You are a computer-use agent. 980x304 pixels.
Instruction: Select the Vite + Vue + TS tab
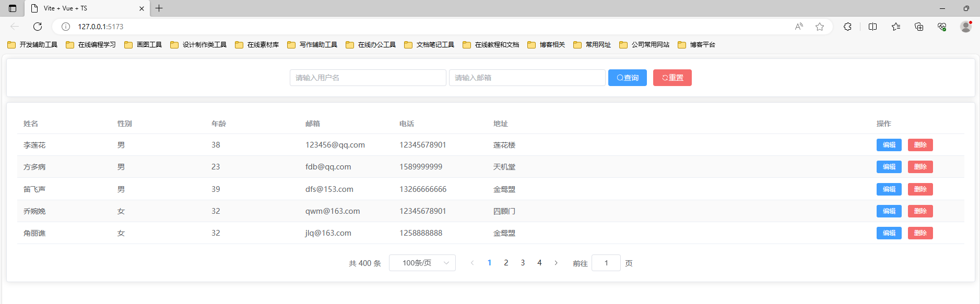click(x=86, y=8)
